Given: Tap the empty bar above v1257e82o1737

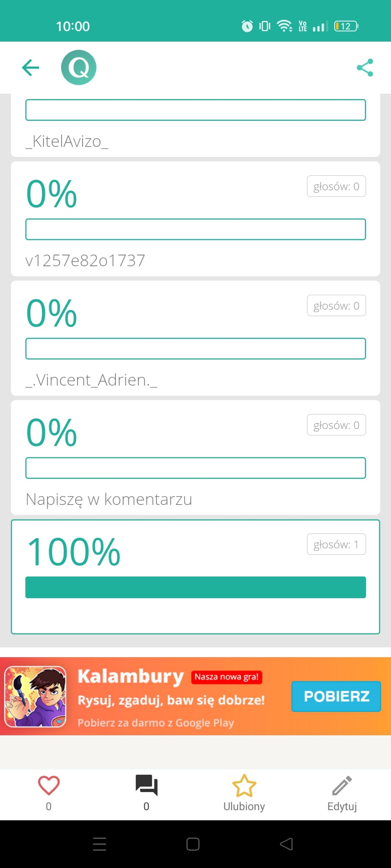Looking at the screenshot, I should [x=195, y=229].
